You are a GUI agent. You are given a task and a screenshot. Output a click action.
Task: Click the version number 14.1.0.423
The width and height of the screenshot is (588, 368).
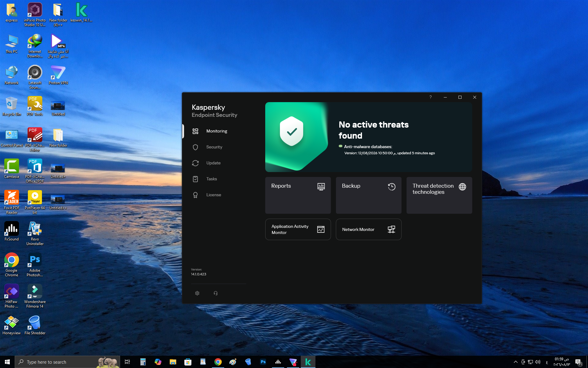pos(198,274)
